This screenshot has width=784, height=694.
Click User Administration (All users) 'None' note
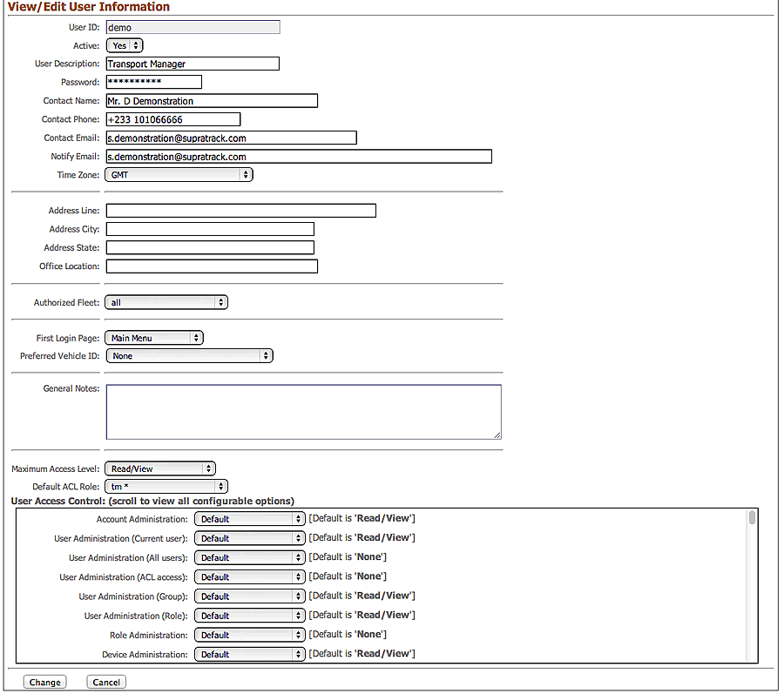(x=348, y=556)
